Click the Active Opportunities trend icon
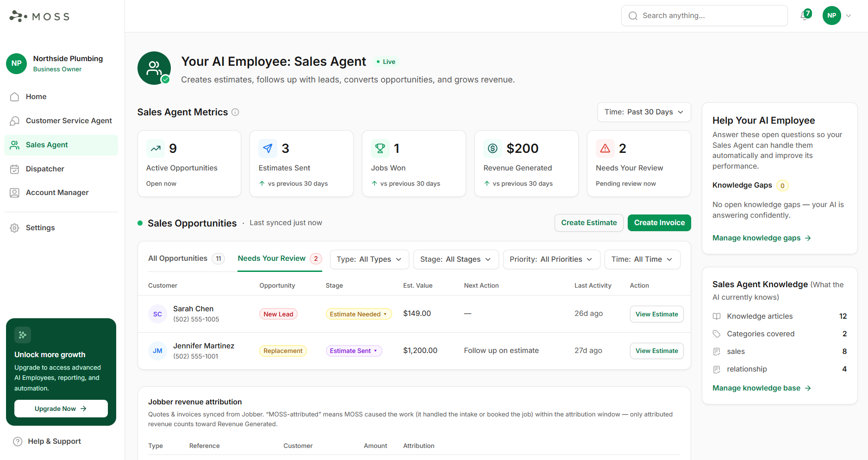The image size is (868, 460). [x=156, y=148]
